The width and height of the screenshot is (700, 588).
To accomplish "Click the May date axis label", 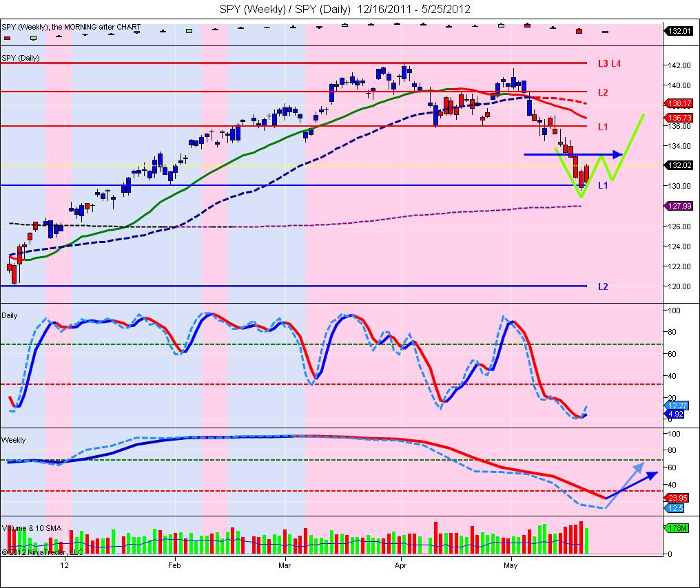I will 511,565.
